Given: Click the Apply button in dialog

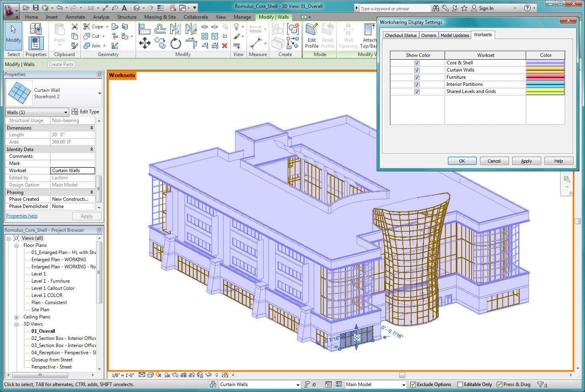Looking at the screenshot, I should click(x=526, y=161).
